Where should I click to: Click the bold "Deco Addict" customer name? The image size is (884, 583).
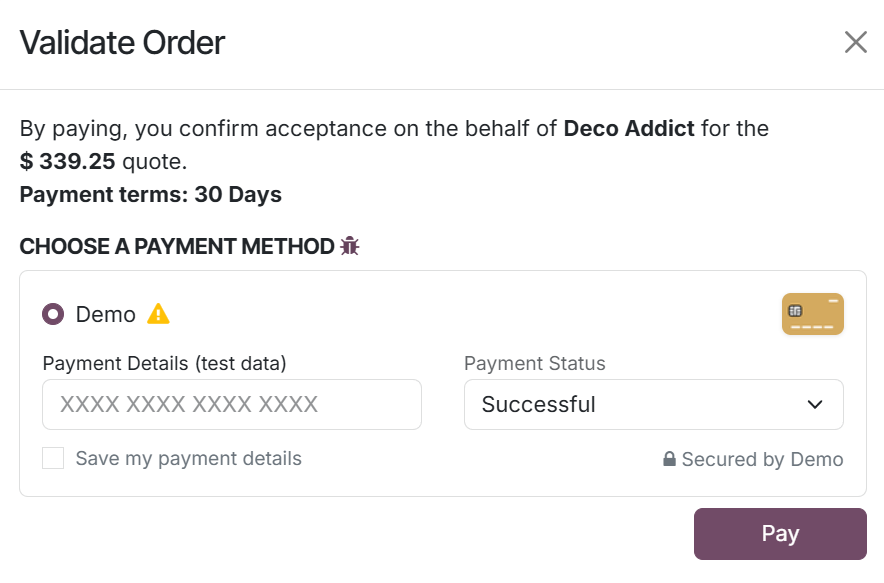629,129
